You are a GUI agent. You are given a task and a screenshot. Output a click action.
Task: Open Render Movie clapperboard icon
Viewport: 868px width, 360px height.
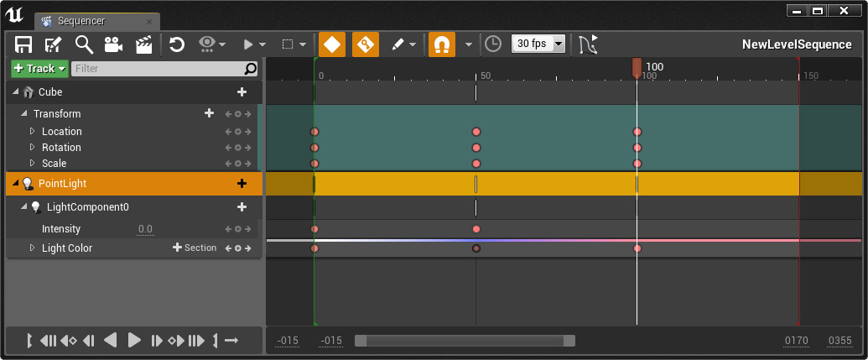tap(143, 44)
